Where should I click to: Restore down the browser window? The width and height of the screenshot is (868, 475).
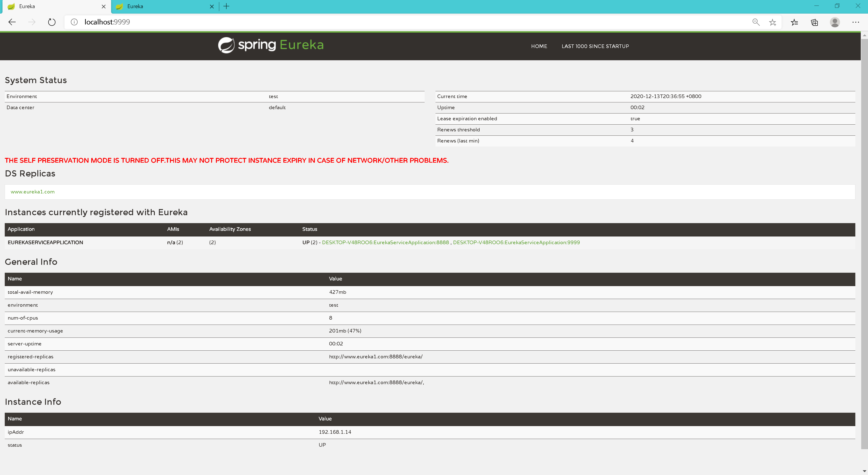tap(837, 6)
